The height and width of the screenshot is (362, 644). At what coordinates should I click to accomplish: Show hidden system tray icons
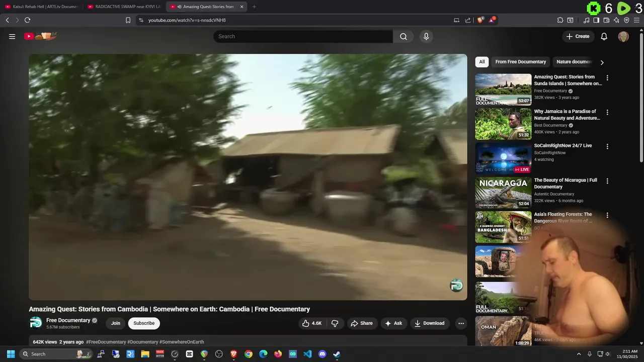579,354
